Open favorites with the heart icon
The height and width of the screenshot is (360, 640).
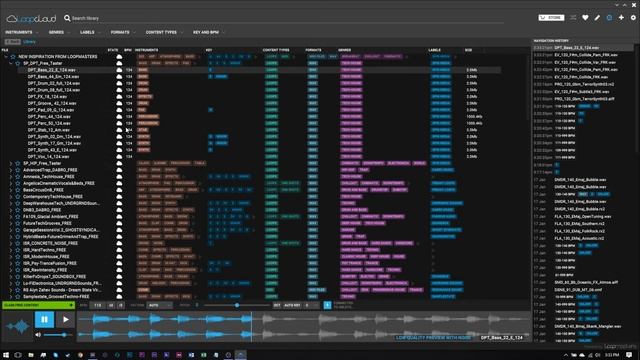pyautogui.click(x=585, y=18)
